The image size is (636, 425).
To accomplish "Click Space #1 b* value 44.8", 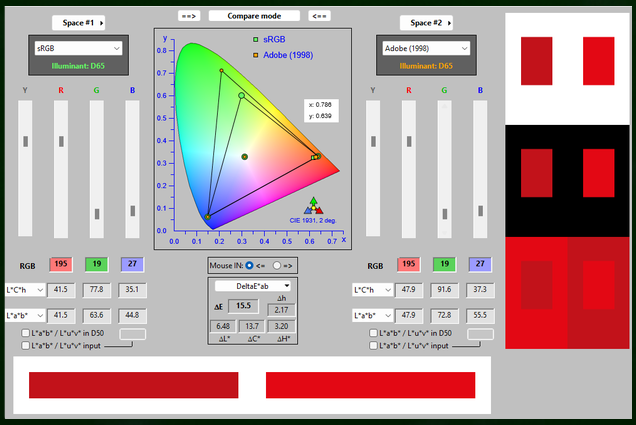I will pyautogui.click(x=132, y=315).
